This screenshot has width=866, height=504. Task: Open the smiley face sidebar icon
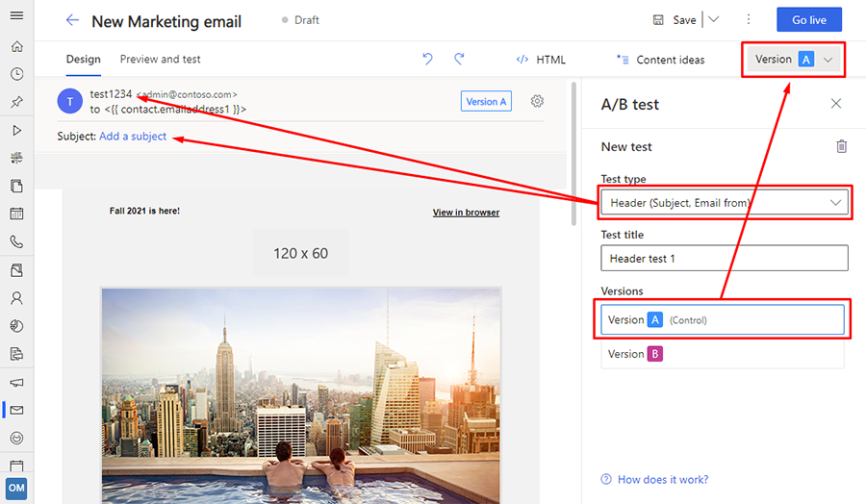click(x=16, y=439)
